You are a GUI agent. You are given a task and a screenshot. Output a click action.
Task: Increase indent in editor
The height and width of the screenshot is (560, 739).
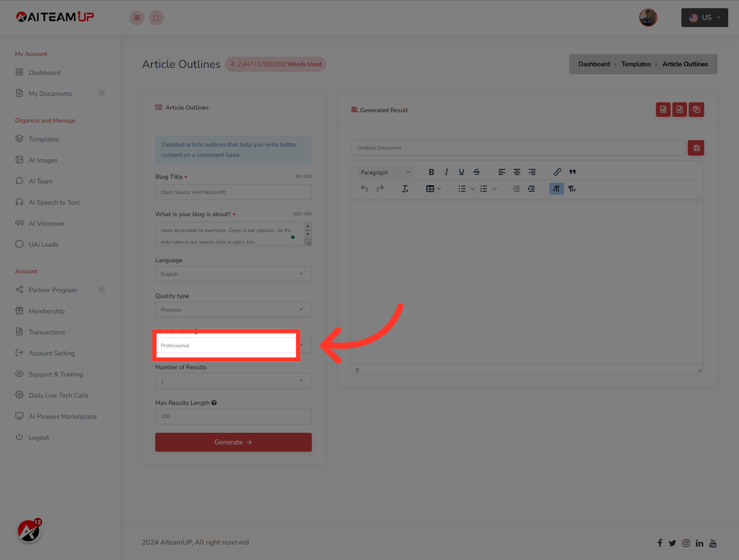click(531, 189)
